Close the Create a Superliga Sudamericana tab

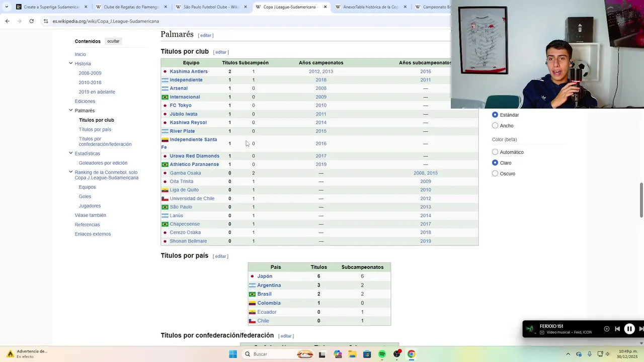(x=86, y=7)
